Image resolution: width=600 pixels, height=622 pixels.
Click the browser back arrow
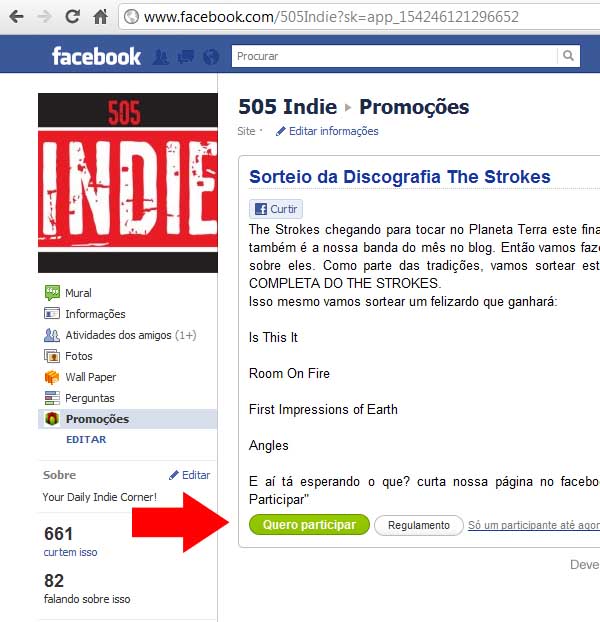(x=16, y=17)
